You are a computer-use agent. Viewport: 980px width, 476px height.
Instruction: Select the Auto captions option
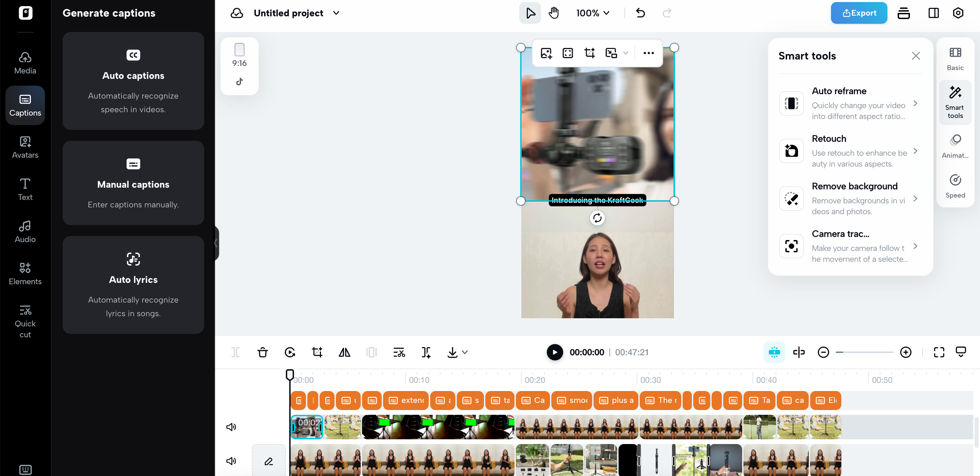click(133, 81)
